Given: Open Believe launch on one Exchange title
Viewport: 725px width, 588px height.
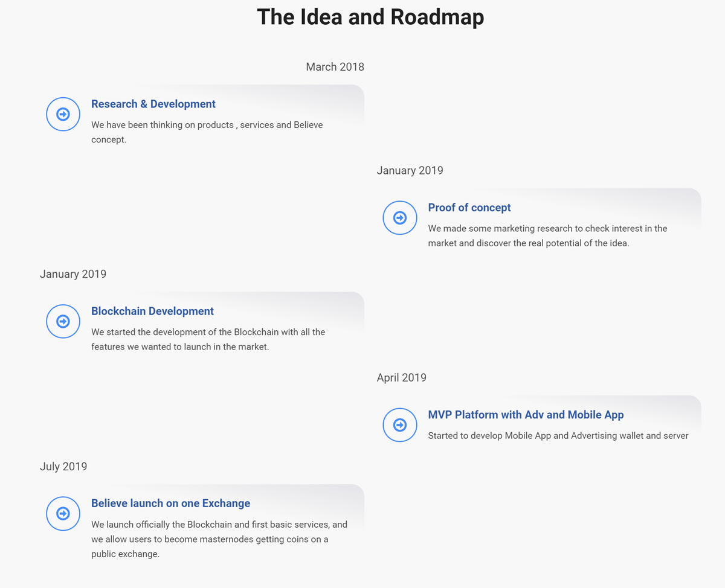Looking at the screenshot, I should (x=170, y=503).
